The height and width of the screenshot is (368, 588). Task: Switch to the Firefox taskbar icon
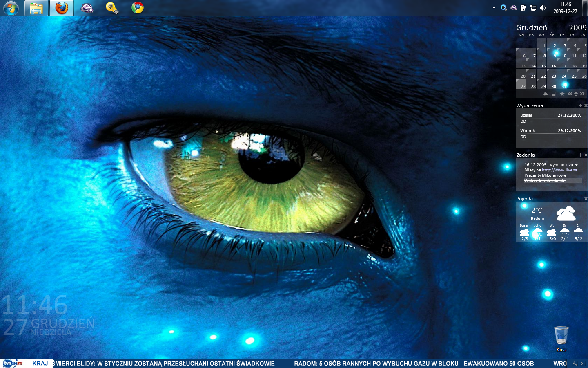62,8
